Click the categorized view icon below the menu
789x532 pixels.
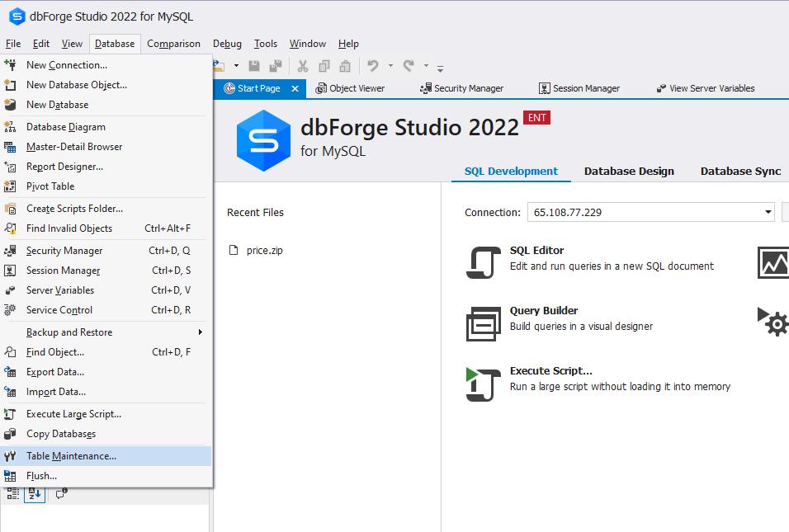pos(13,494)
